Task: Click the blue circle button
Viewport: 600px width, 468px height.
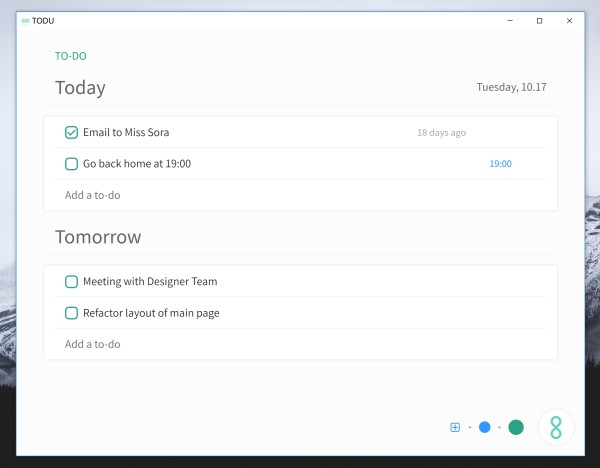Action: coord(485,427)
